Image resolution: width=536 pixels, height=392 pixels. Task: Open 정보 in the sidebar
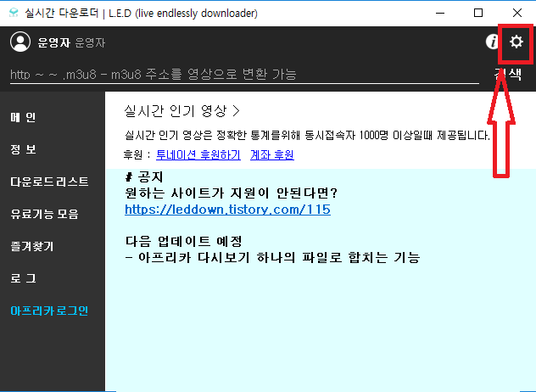[x=23, y=149]
